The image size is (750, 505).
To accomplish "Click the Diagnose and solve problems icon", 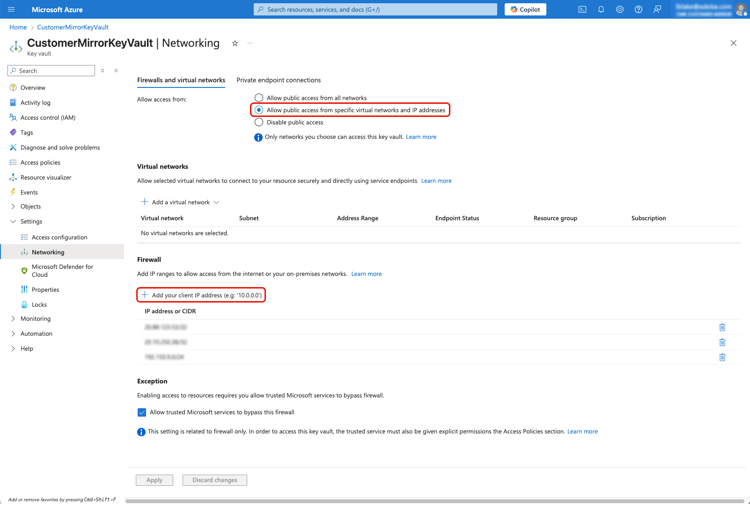I will [13, 147].
